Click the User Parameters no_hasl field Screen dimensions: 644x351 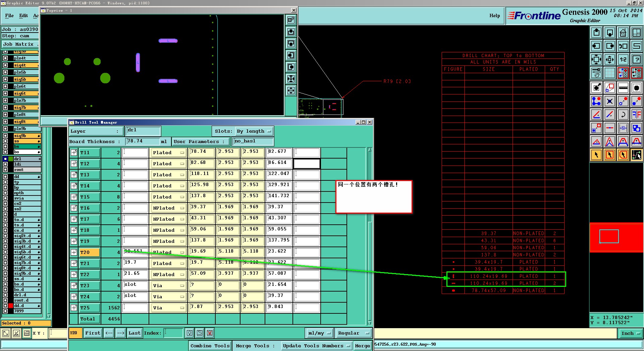pos(253,141)
